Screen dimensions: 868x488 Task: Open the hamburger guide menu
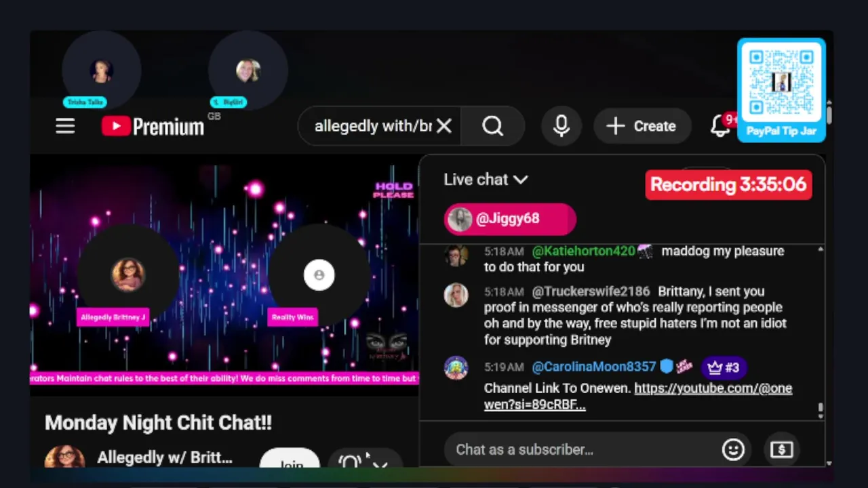coord(65,126)
